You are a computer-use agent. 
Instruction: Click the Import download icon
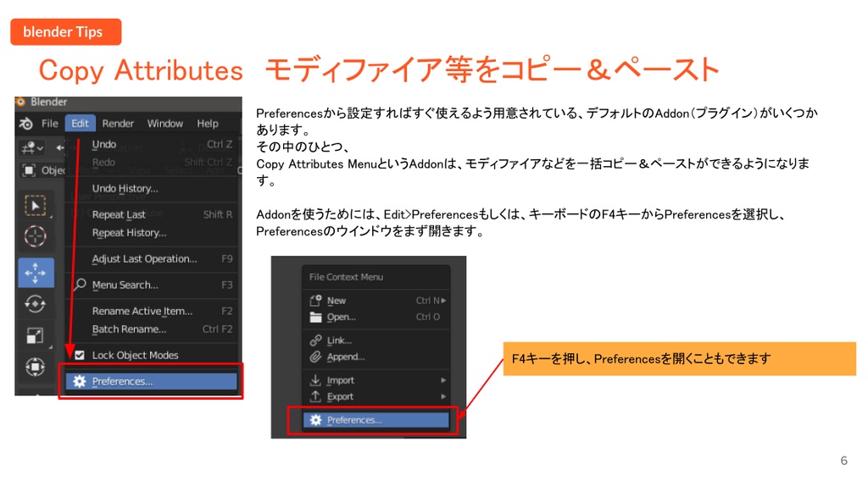315,380
